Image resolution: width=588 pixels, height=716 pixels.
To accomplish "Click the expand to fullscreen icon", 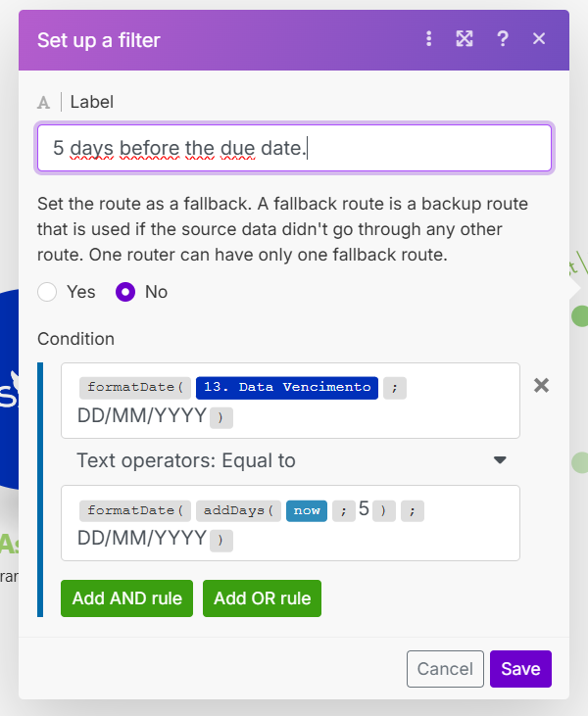I will tap(465, 39).
